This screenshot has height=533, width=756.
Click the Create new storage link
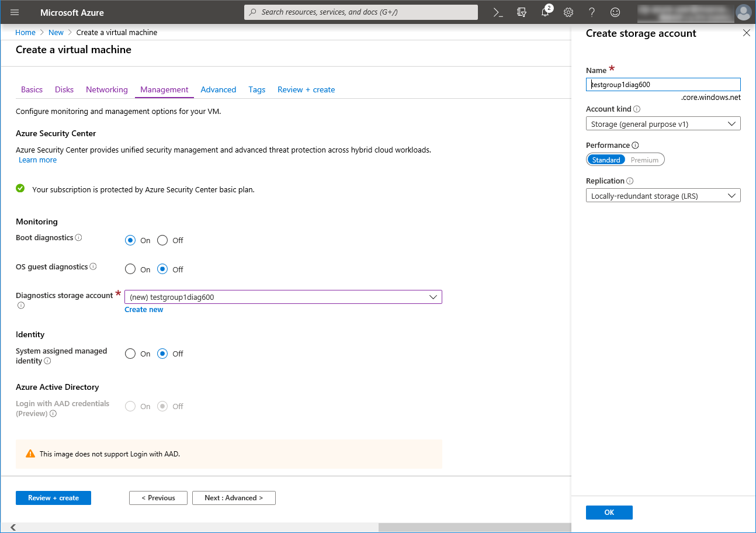[144, 310]
